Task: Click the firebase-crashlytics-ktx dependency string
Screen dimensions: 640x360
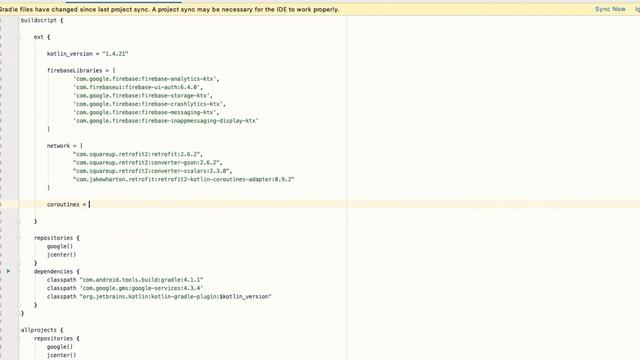Action: 149,104
